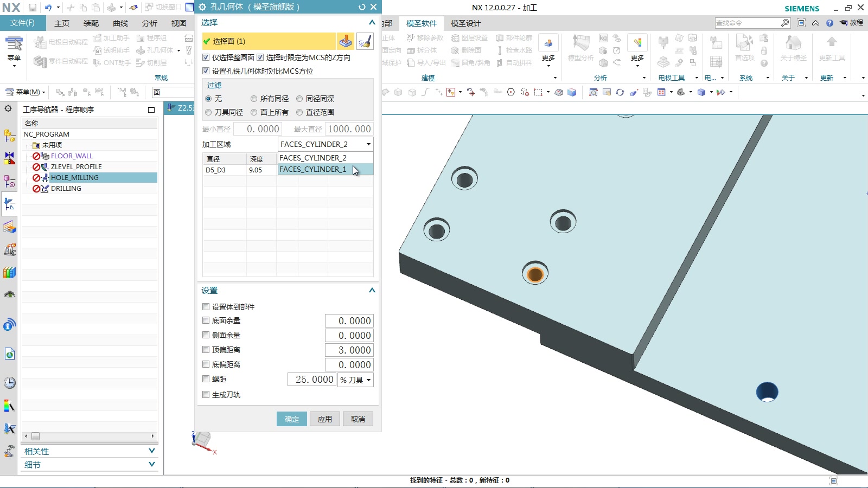Click the hole geometry selection icon in dialog
Screen dimensions: 868x488
click(x=346, y=41)
